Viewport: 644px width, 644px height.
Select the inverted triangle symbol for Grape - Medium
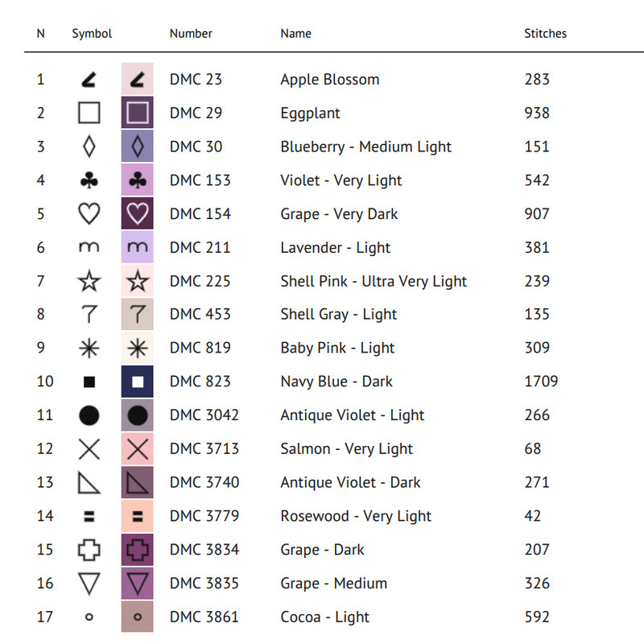click(89, 584)
